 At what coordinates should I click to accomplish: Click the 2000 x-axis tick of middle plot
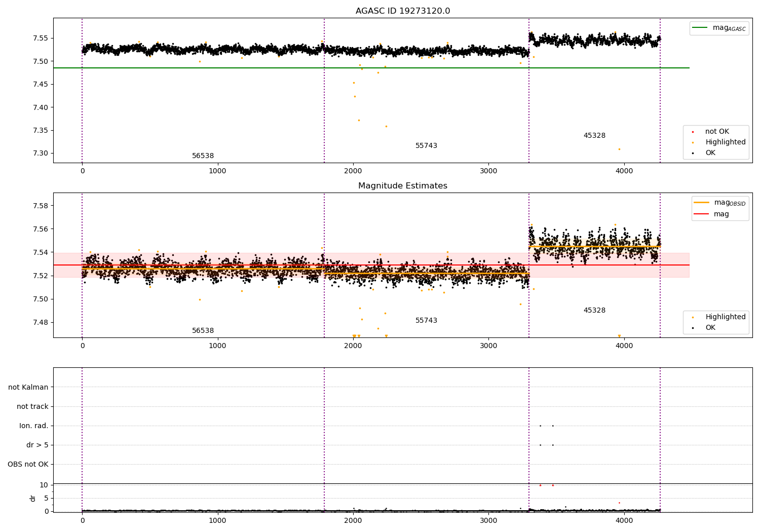[353, 346]
